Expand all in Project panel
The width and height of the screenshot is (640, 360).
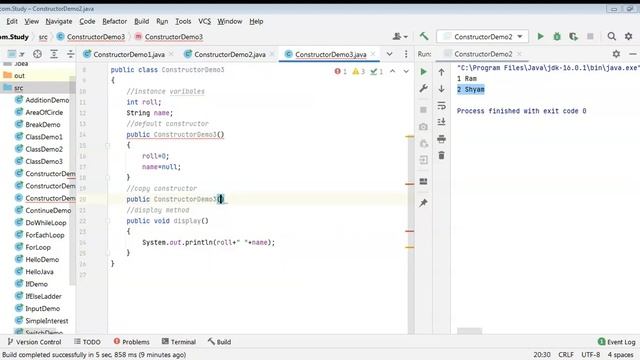pos(54,54)
